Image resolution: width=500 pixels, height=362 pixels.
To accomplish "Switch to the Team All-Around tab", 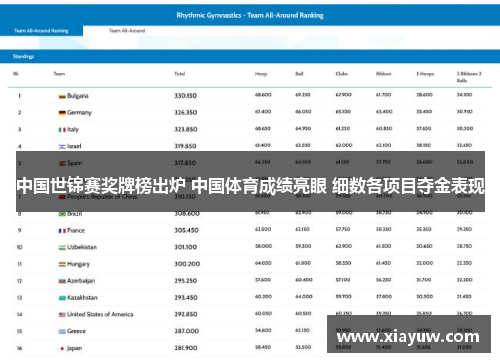I will (x=127, y=31).
